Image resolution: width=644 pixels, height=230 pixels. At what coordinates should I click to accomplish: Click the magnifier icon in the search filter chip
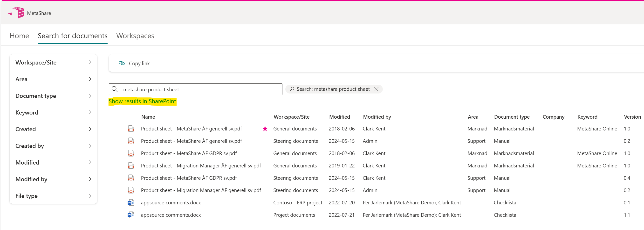(x=292, y=89)
